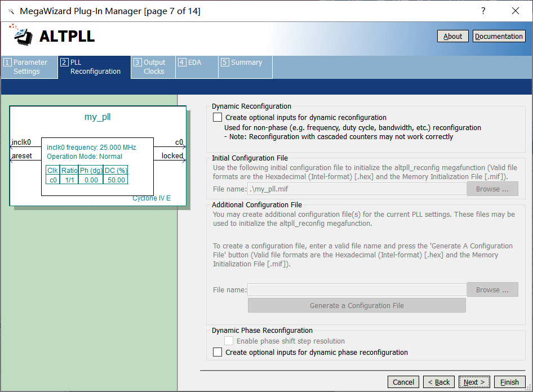Select the PLL Reconfiguration tab

coord(94,67)
